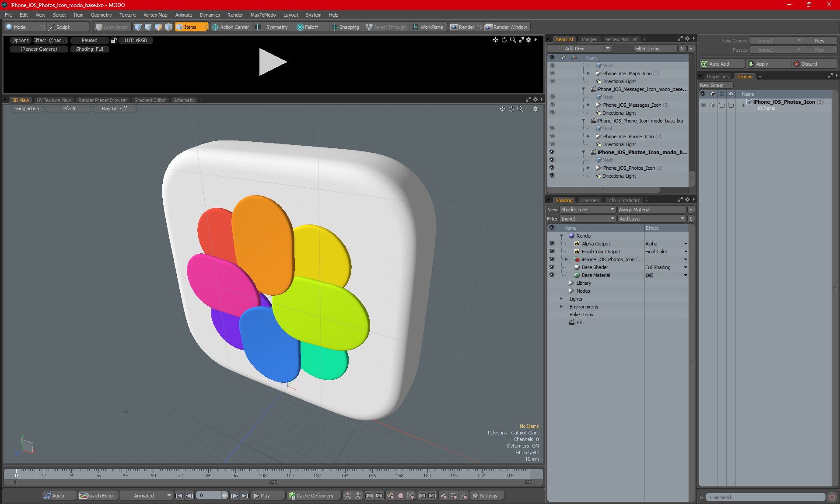
Task: Click Assign Material button
Action: click(652, 210)
